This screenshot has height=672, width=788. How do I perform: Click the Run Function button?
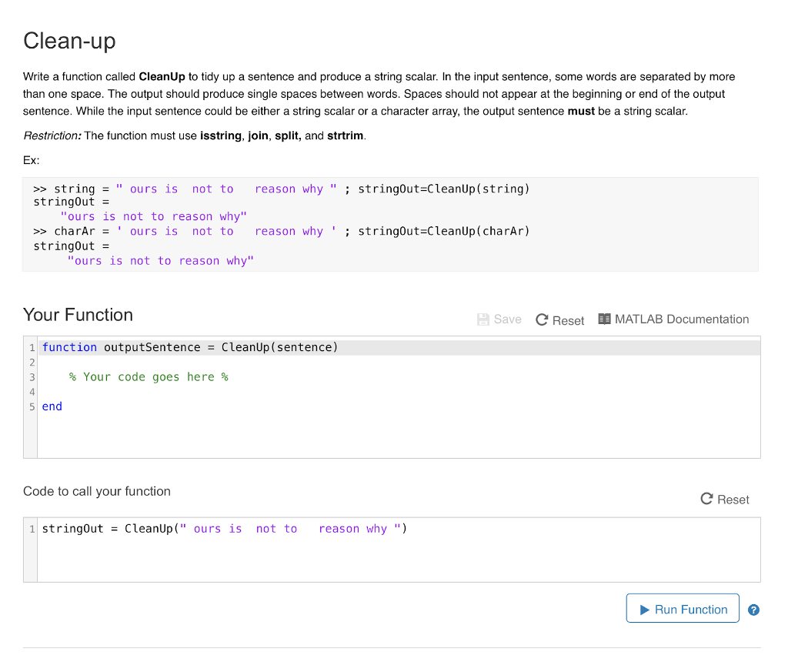pyautogui.click(x=682, y=608)
